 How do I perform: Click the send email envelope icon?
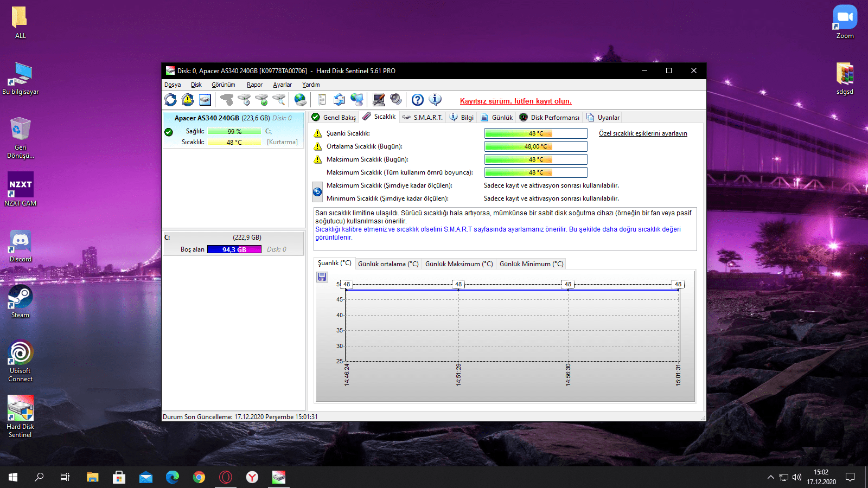click(x=339, y=100)
